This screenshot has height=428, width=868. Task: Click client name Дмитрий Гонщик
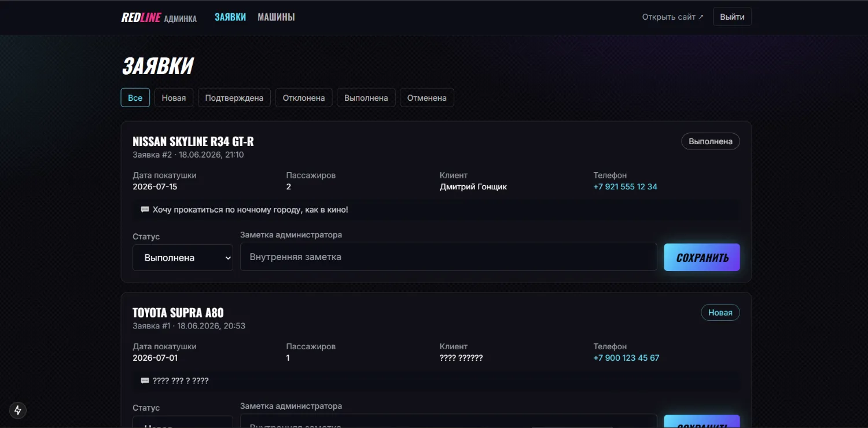click(x=473, y=186)
